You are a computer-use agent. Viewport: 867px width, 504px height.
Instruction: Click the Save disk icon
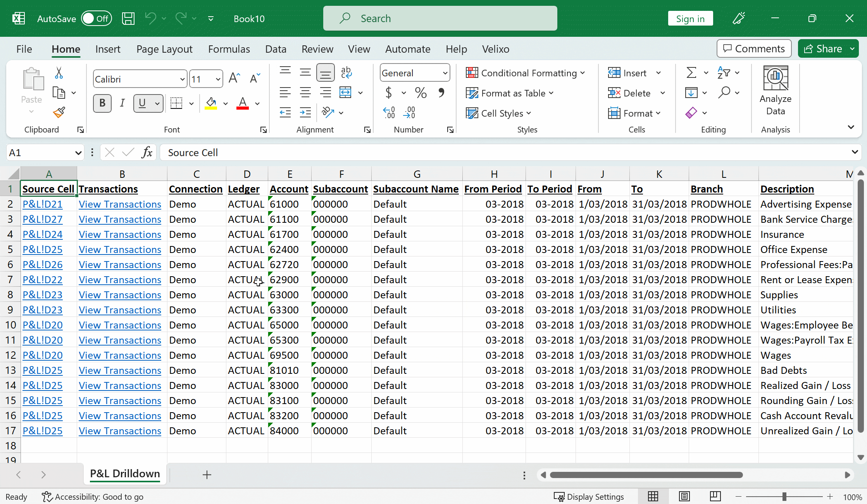[x=128, y=19]
